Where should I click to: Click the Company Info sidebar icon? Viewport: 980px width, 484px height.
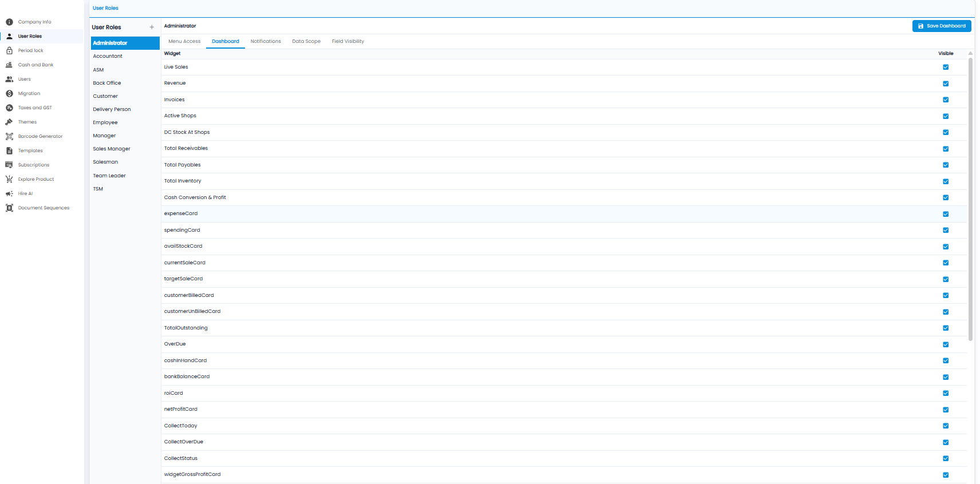tap(9, 22)
